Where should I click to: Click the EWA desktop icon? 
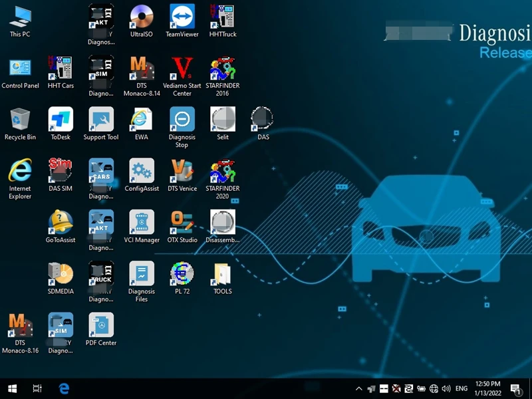click(142, 120)
